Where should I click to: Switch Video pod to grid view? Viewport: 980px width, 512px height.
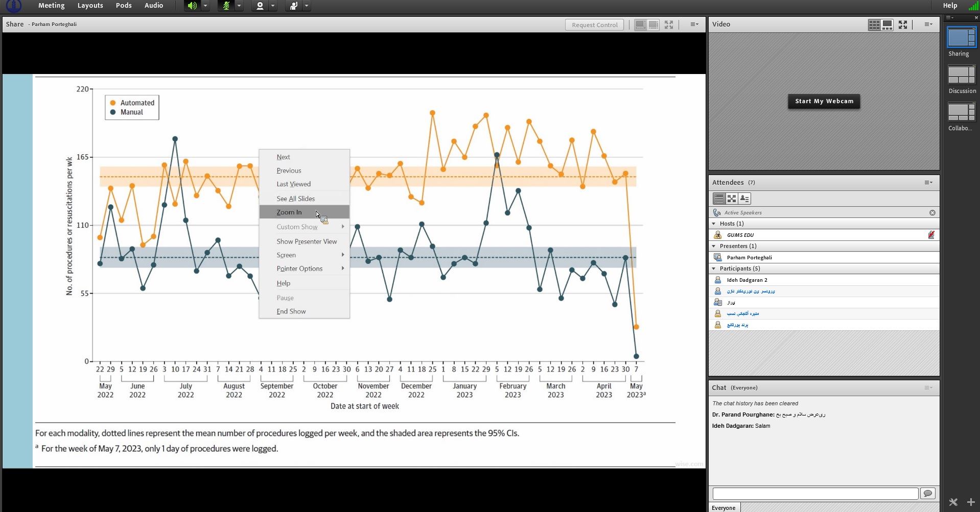(x=874, y=25)
